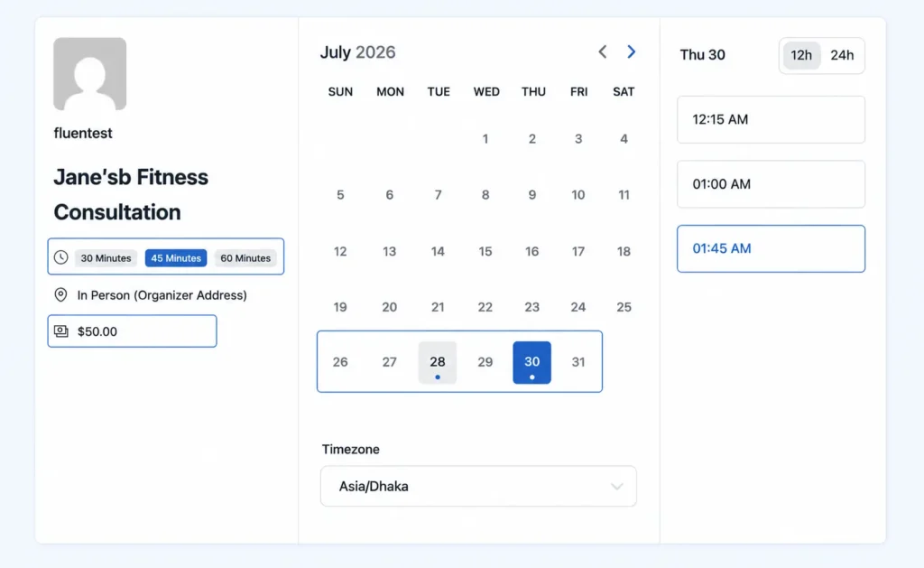This screenshot has width=924, height=568.
Task: Click date 3 in July
Action: pyautogui.click(x=578, y=139)
